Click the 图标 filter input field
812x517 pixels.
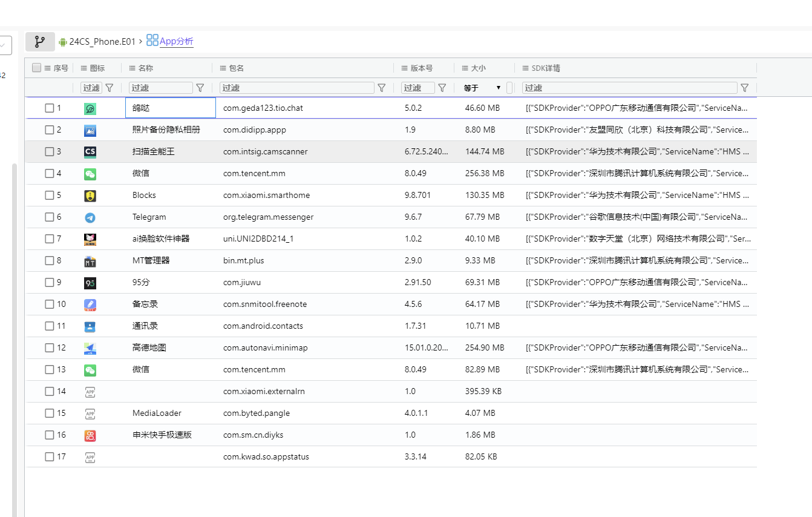(x=91, y=88)
